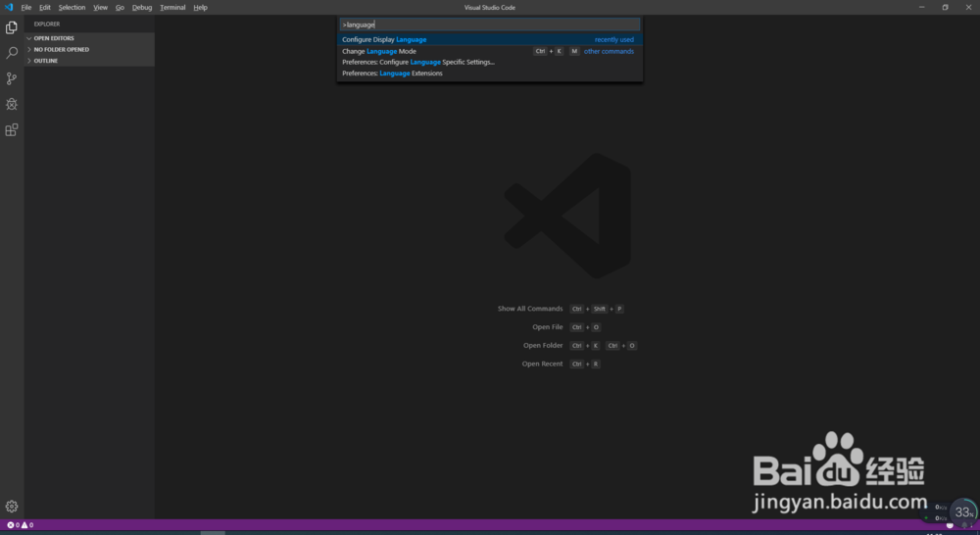The width and height of the screenshot is (980, 535).
Task: Open the Extensions view icon
Action: point(11,130)
